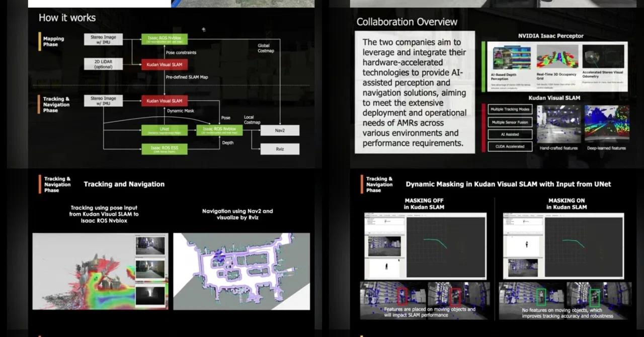Select the 'NVIDIA Isaac Perceptor' heading
The image size is (644, 337).
point(551,36)
